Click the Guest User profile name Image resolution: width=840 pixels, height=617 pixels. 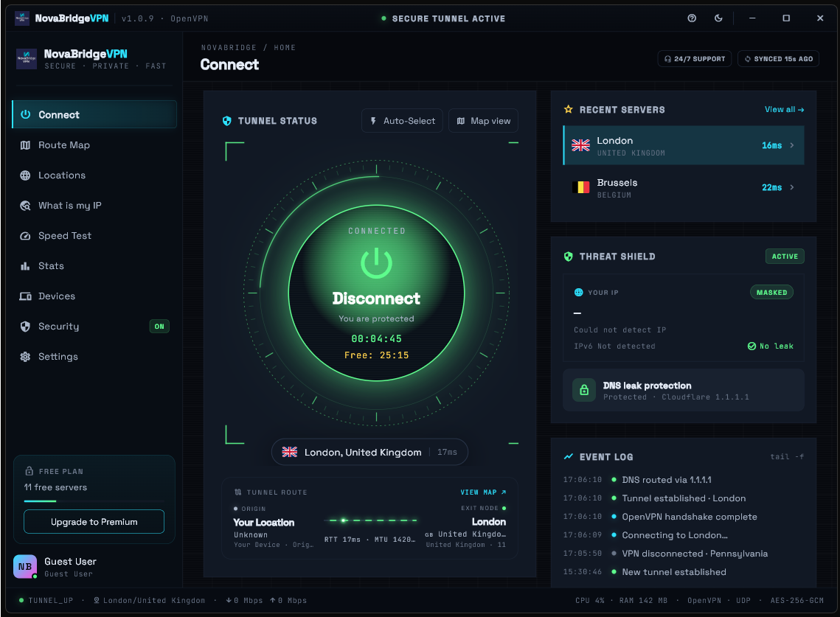(70, 561)
